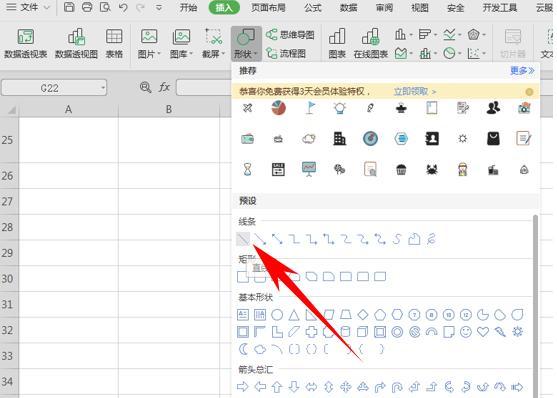This screenshot has height=398, width=557.
Task: Insert a 思维导图
Action: [x=290, y=35]
